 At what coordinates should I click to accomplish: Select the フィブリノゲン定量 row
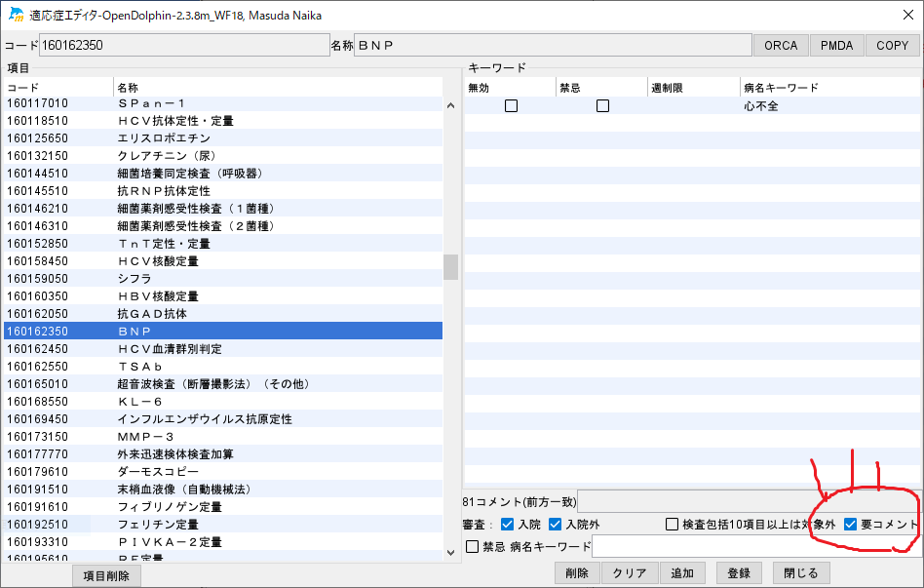[x=223, y=507]
